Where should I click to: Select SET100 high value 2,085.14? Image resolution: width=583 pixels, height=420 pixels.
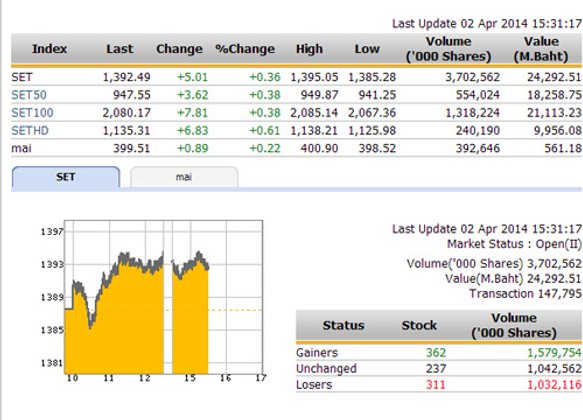coord(315,113)
